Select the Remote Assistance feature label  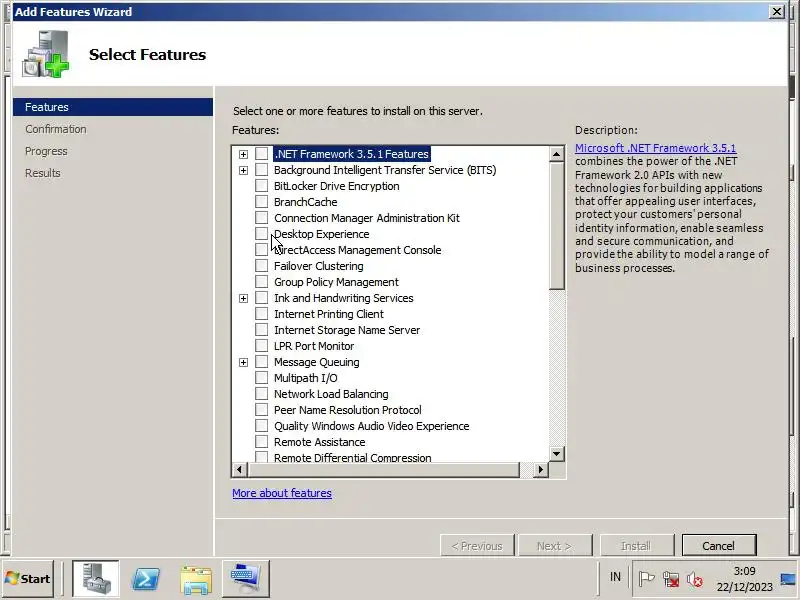319,442
